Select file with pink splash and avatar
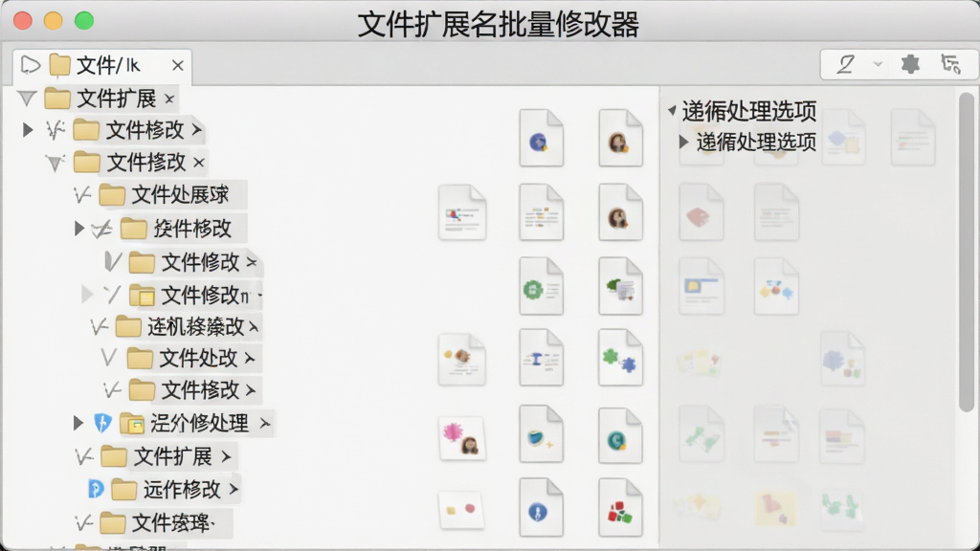This screenshot has width=980, height=551. [462, 438]
